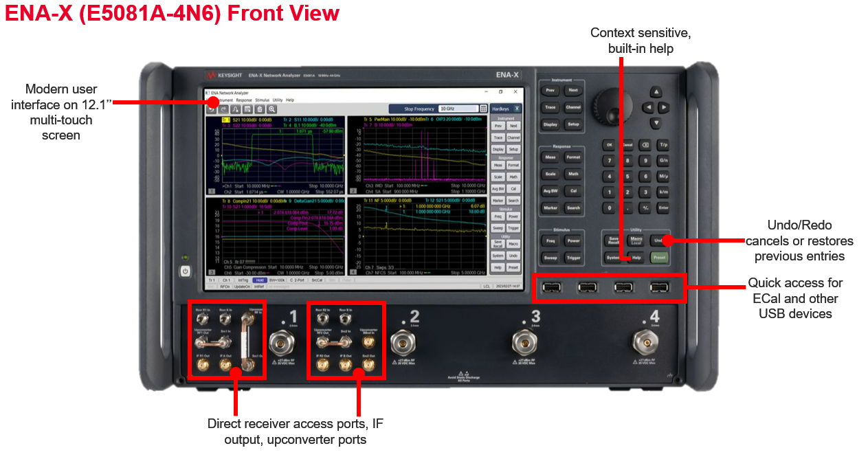This screenshot has height=459, width=868.
Task: Toggle RFOn in the status bar
Action: tap(223, 287)
